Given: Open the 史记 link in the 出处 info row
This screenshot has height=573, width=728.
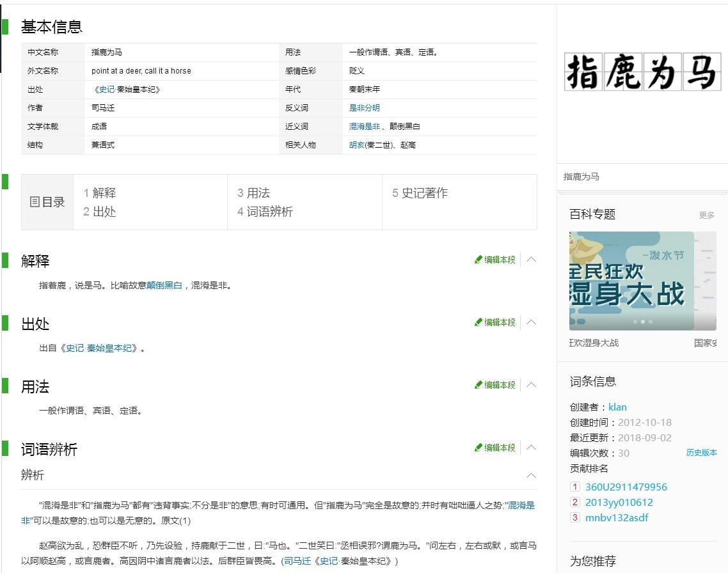Looking at the screenshot, I should click(106, 89).
